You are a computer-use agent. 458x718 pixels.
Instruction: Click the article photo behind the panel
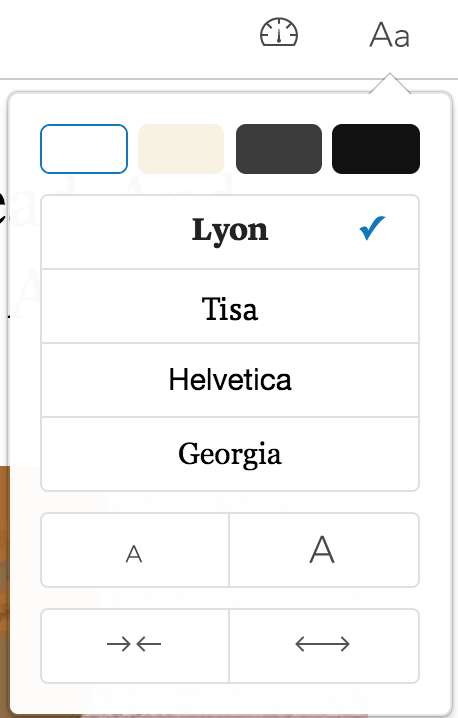click(4, 591)
